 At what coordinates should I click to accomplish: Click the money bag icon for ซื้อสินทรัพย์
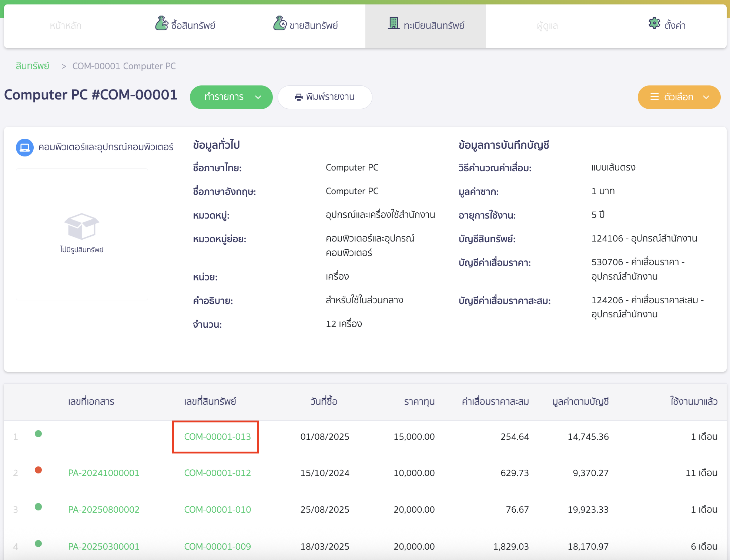click(161, 24)
